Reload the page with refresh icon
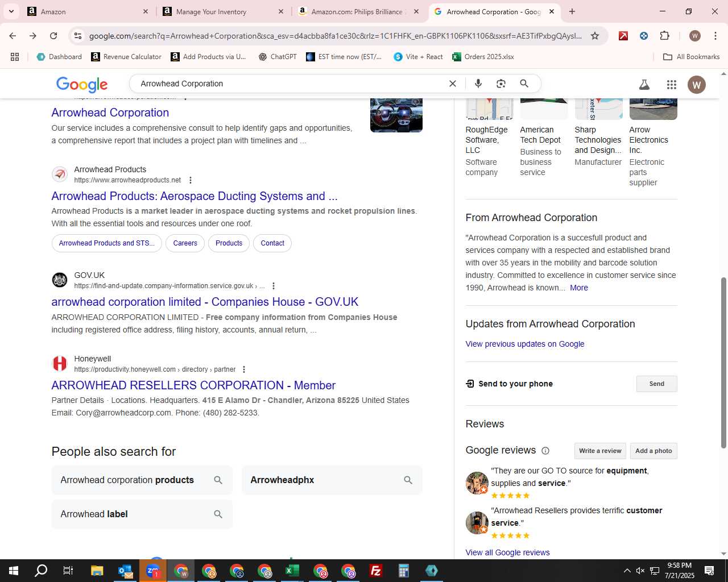Viewport: 728px width, 582px height. coord(53,36)
